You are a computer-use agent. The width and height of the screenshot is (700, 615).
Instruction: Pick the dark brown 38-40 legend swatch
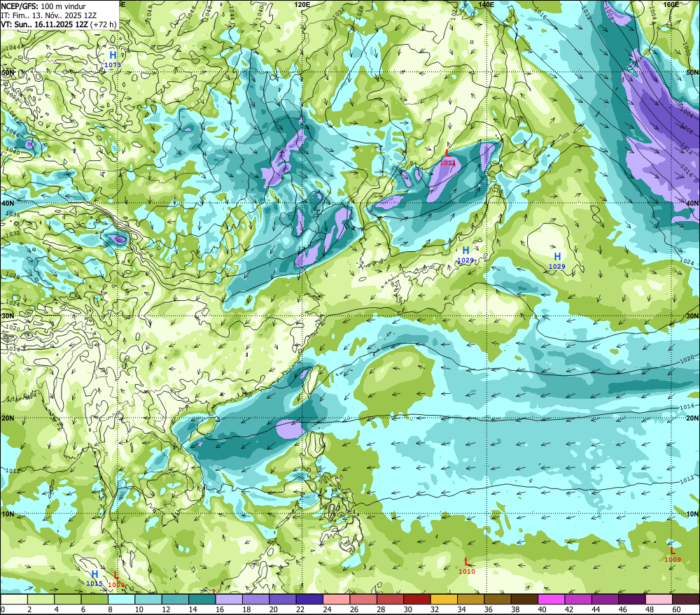pos(524,599)
